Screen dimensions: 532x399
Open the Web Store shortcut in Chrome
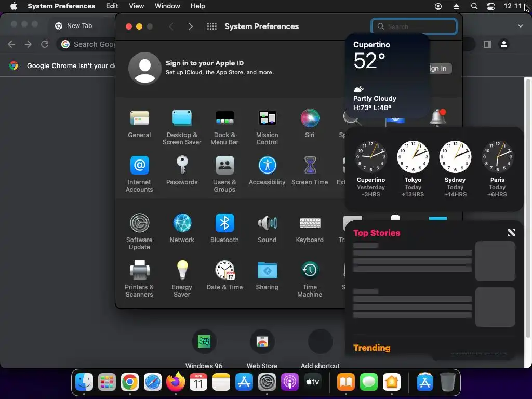262,350
